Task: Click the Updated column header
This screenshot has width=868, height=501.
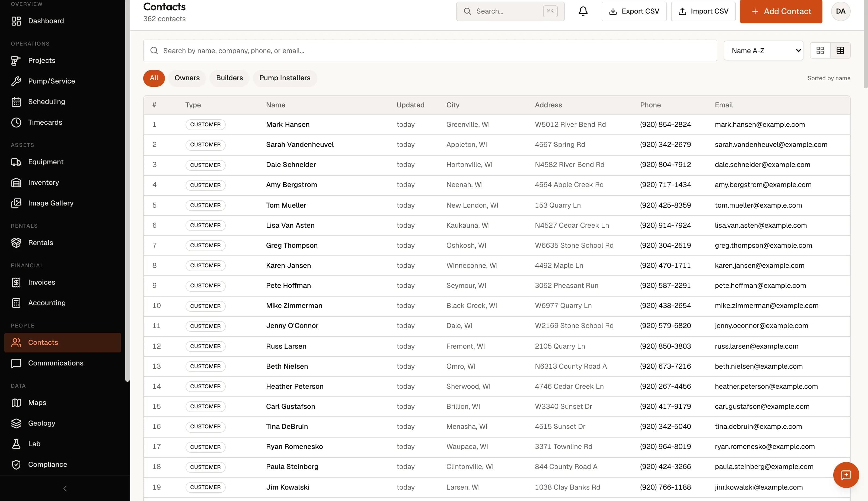Action: (410, 105)
